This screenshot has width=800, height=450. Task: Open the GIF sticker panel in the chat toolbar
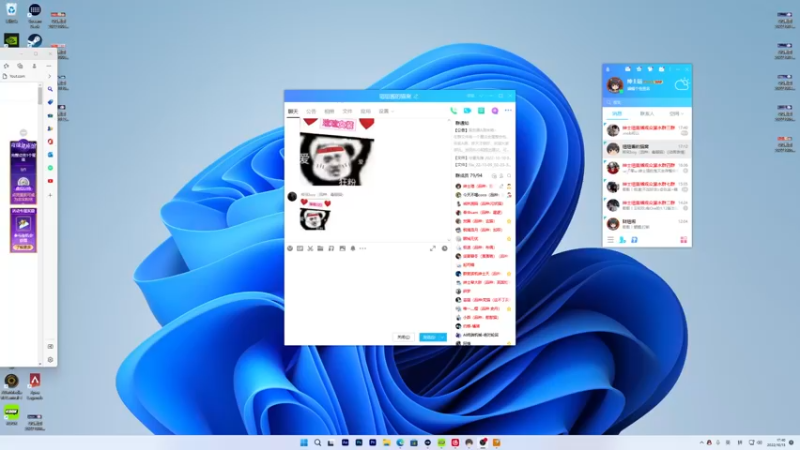click(x=300, y=248)
